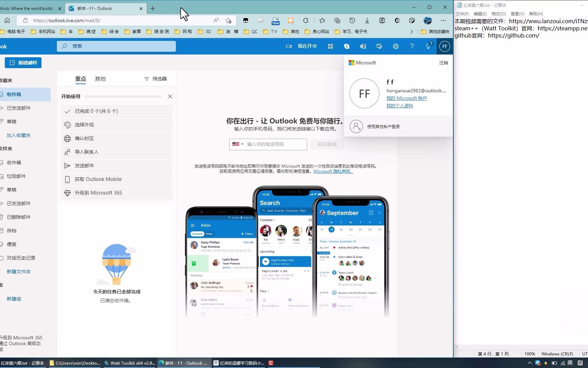Open QR code icon in header

pos(330,46)
